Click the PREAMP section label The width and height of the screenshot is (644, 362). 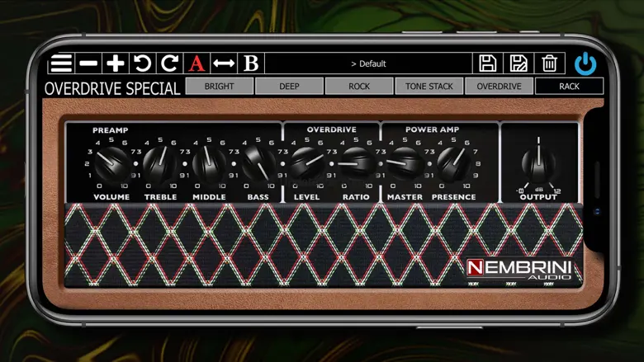coord(110,130)
